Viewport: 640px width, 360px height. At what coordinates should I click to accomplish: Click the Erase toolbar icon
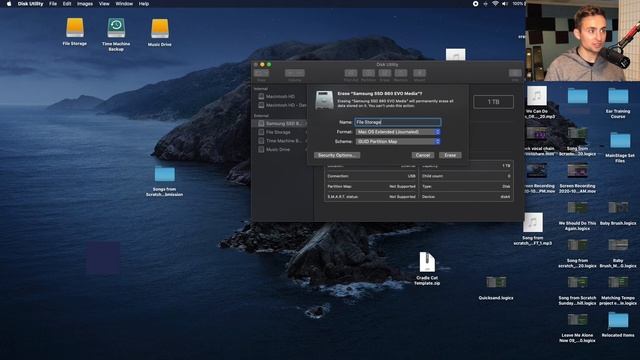pyautogui.click(x=384, y=73)
